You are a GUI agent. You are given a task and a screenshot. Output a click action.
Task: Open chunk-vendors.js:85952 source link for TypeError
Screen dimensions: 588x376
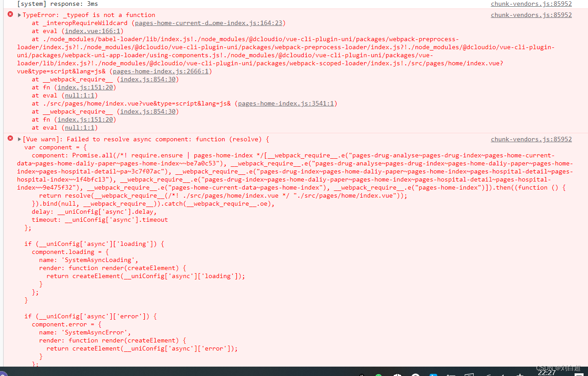pyautogui.click(x=531, y=15)
